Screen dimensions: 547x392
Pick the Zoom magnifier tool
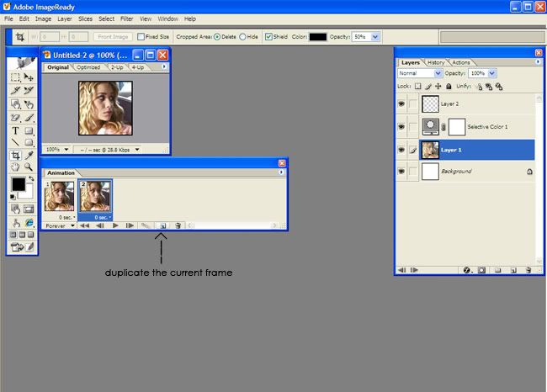click(29, 167)
